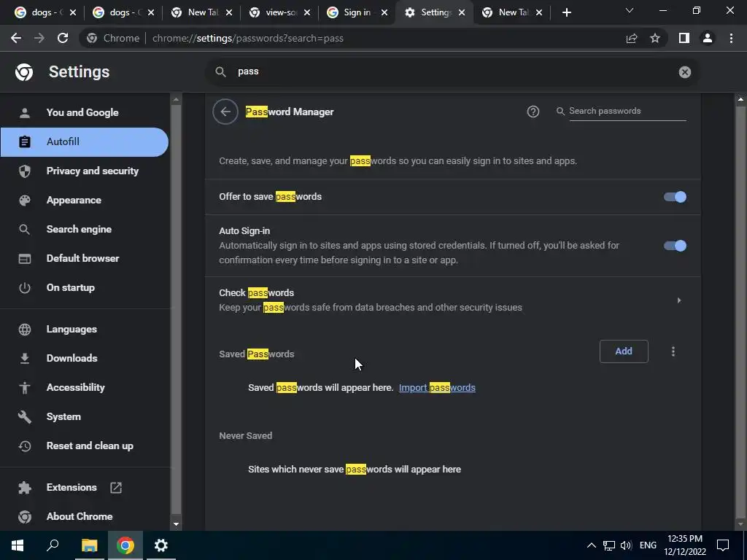Expand the Check passwords row arrow
The width and height of the screenshot is (747, 560).
(679, 300)
